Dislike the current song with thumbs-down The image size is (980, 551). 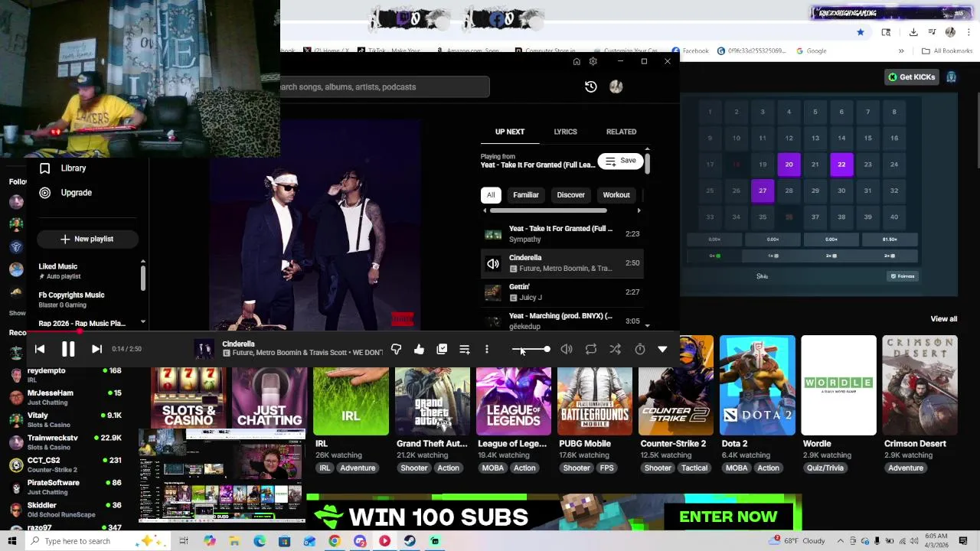396,349
